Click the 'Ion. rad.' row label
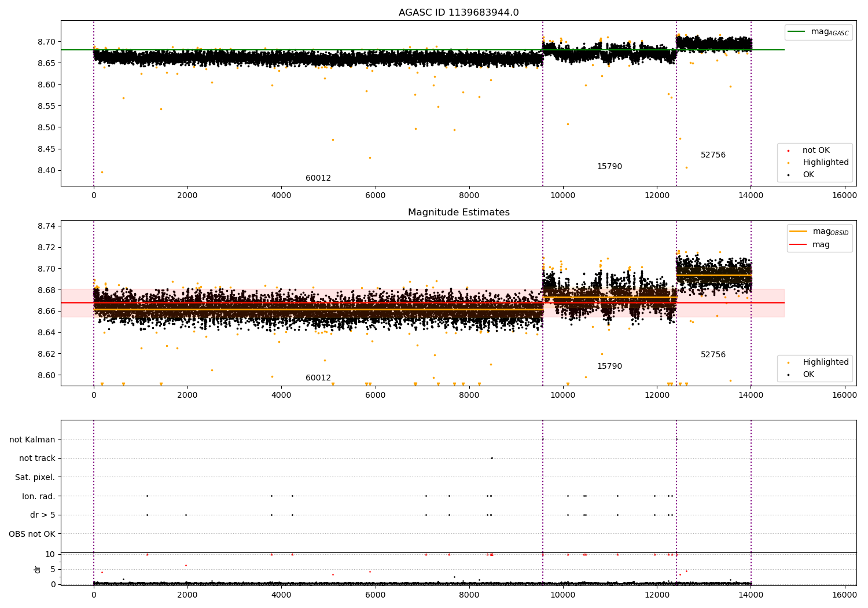 39,496
